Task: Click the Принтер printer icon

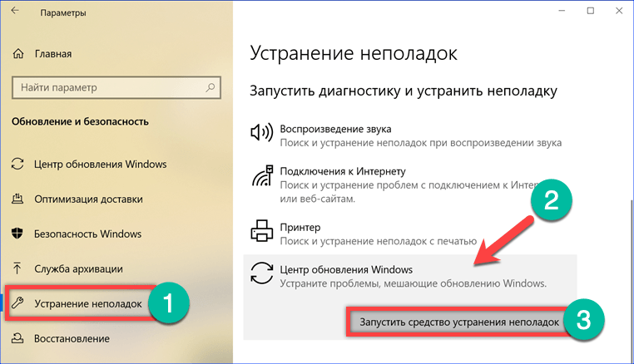Action: [x=261, y=231]
